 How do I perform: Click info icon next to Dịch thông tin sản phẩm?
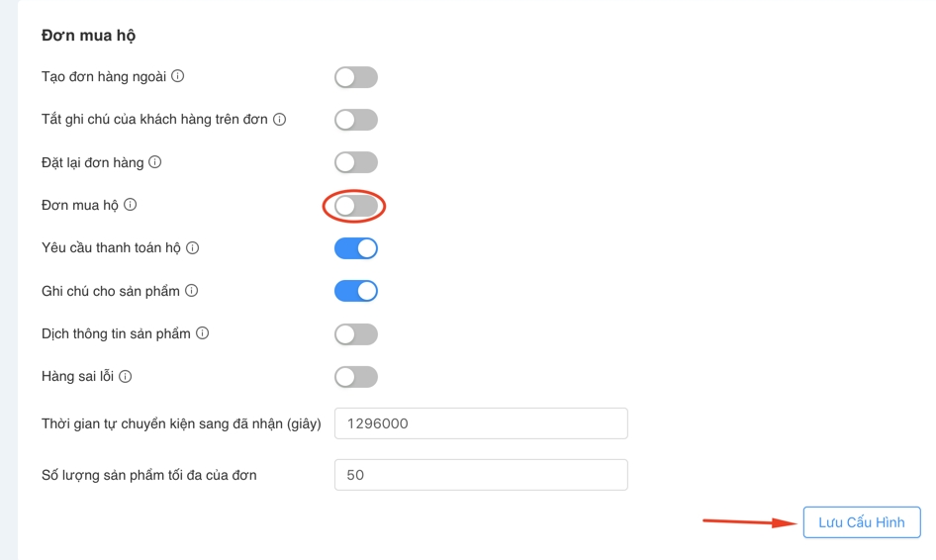pos(203,333)
